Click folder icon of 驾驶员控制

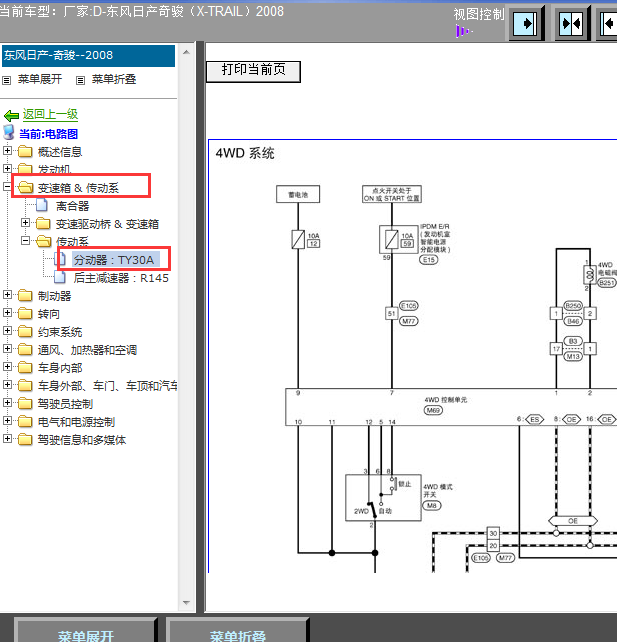coord(25,404)
